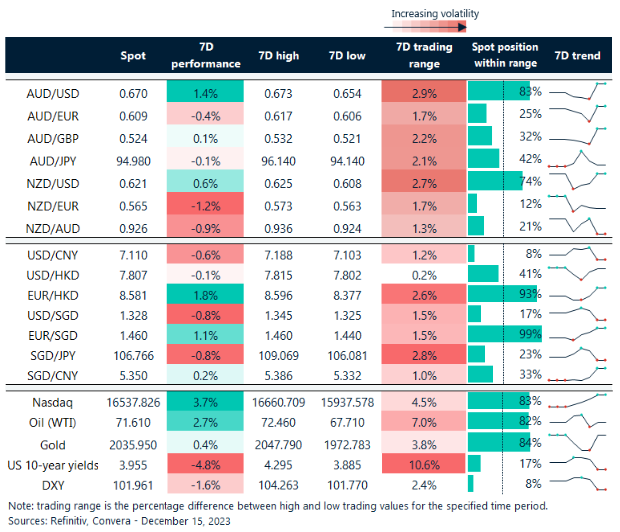The width and height of the screenshot is (620, 532).
Task: Select the 7D performance column header
Action: (x=206, y=56)
